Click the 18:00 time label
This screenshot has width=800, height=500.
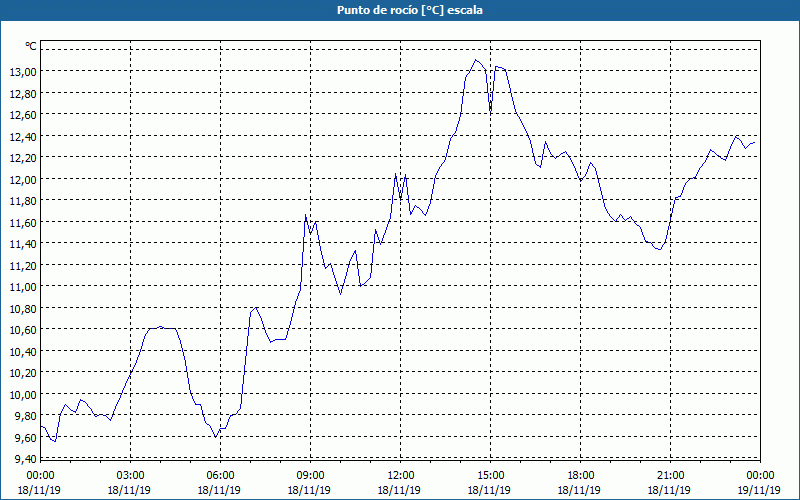[580, 476]
